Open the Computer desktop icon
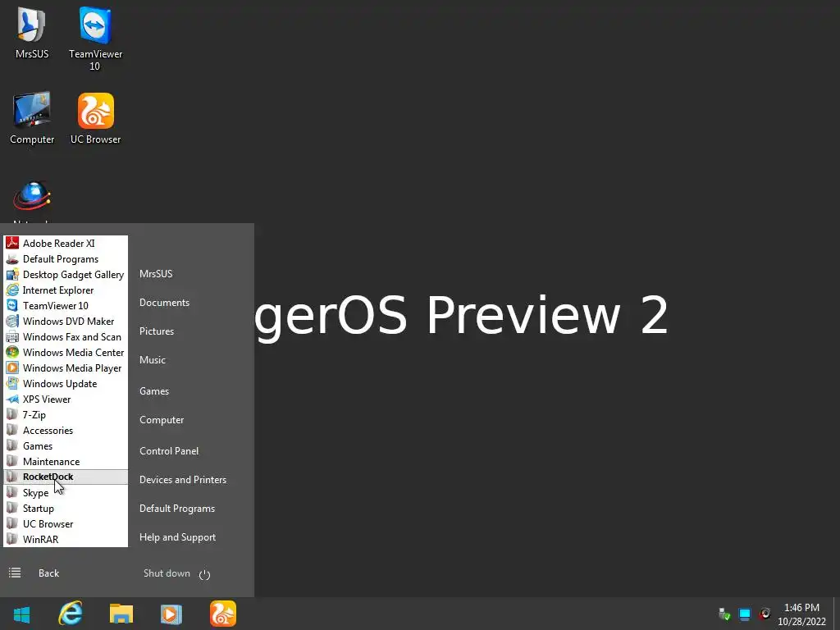 coord(32,118)
